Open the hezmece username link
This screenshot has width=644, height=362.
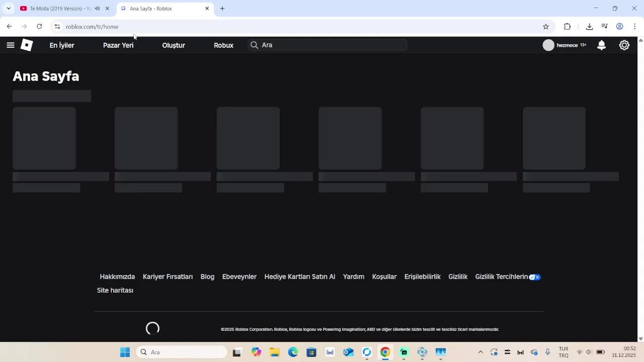pos(567,45)
